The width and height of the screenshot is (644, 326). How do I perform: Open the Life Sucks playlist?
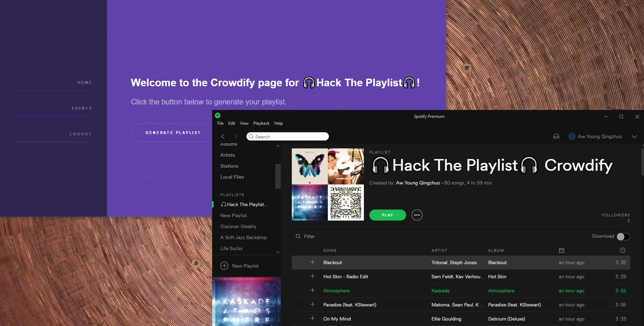point(231,248)
